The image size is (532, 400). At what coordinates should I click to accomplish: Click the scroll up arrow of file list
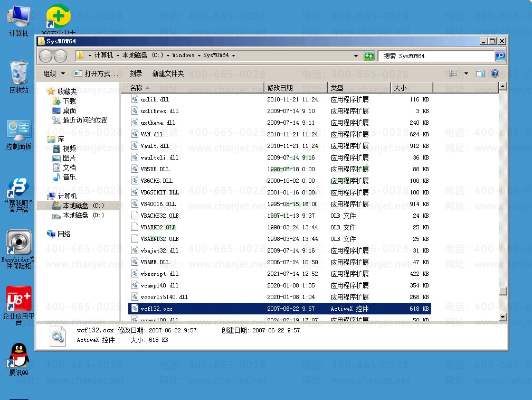pos(503,86)
